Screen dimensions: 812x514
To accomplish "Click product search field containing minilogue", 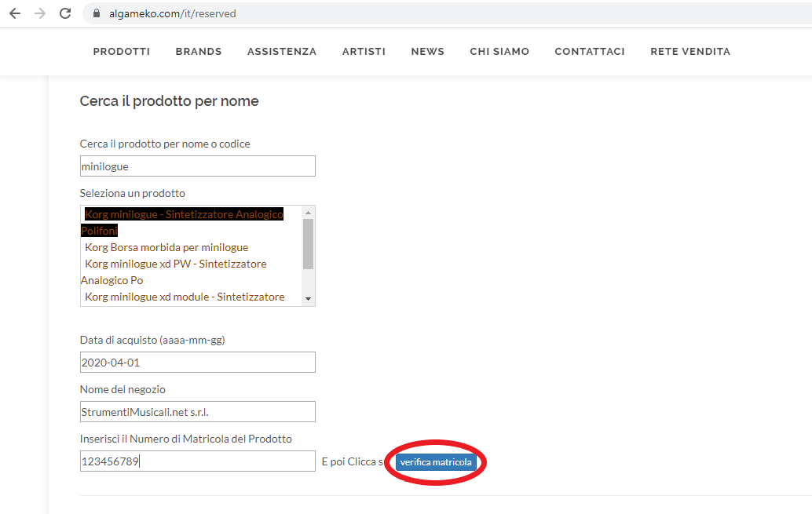I will click(x=197, y=166).
